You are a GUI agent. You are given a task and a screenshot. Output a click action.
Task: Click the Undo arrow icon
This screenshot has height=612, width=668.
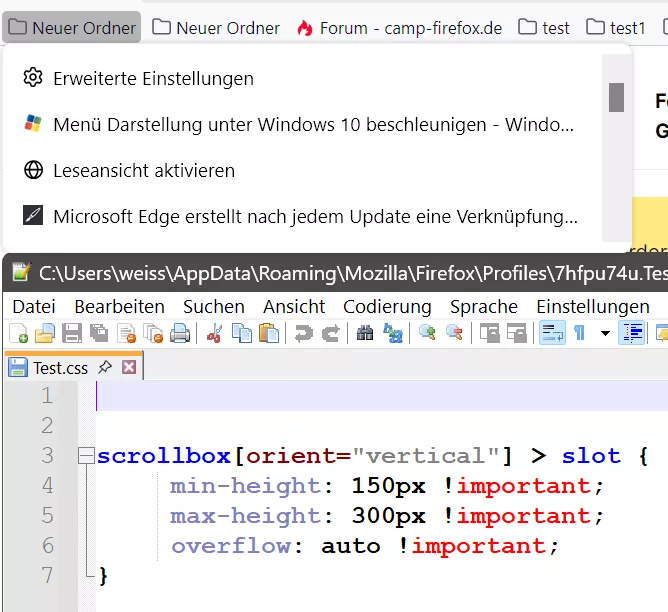click(x=303, y=333)
